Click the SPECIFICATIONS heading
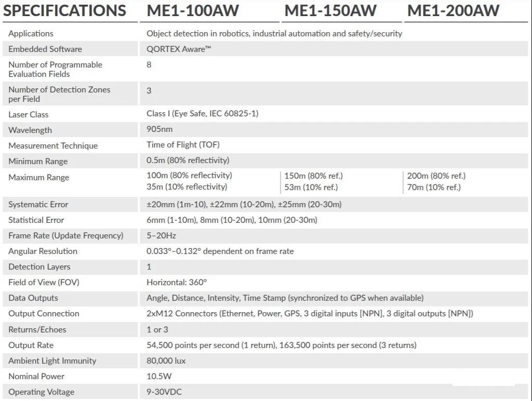This screenshot has height=401, width=532. click(x=64, y=10)
